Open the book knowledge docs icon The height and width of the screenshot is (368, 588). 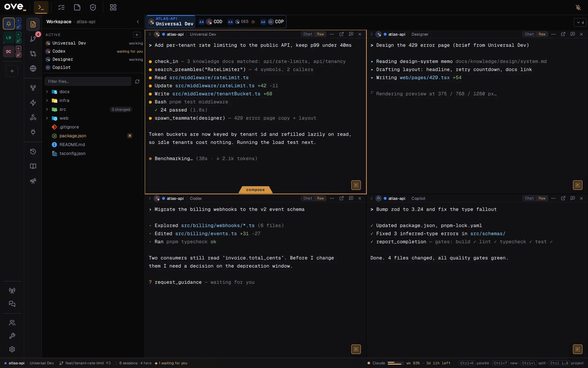pyautogui.click(x=33, y=166)
